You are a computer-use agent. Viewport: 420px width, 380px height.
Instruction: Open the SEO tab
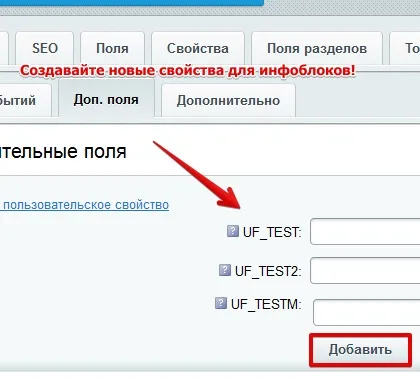tap(45, 48)
